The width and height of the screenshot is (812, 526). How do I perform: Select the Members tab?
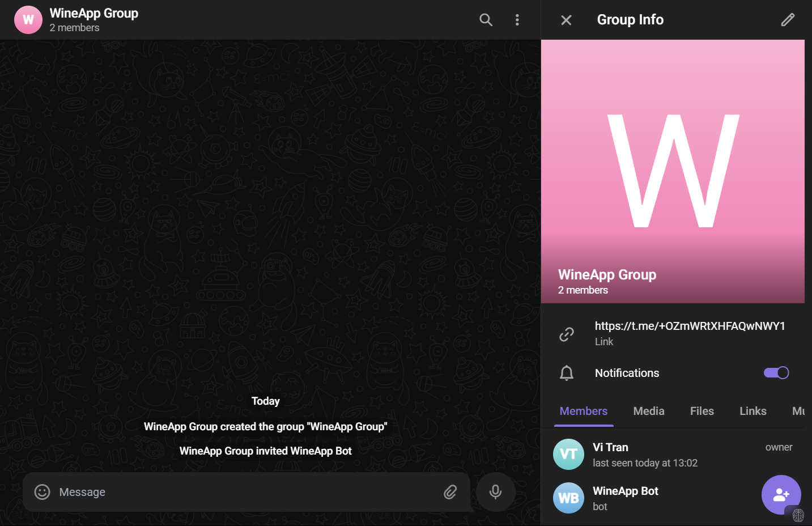coord(584,411)
